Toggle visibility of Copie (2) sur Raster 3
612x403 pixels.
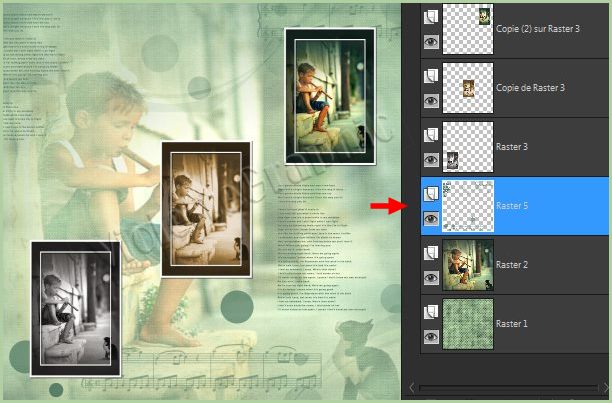coord(430,41)
